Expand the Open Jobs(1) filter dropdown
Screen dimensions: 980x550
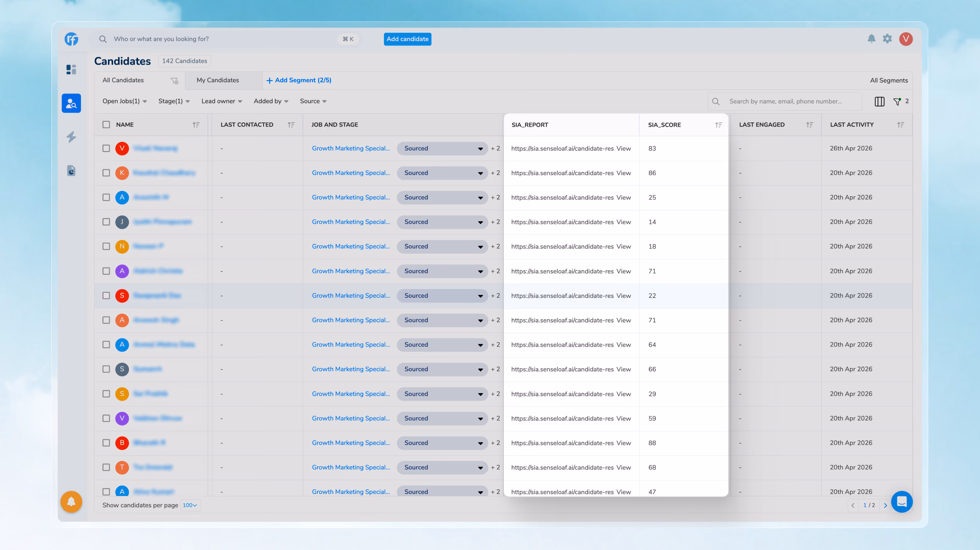[124, 101]
